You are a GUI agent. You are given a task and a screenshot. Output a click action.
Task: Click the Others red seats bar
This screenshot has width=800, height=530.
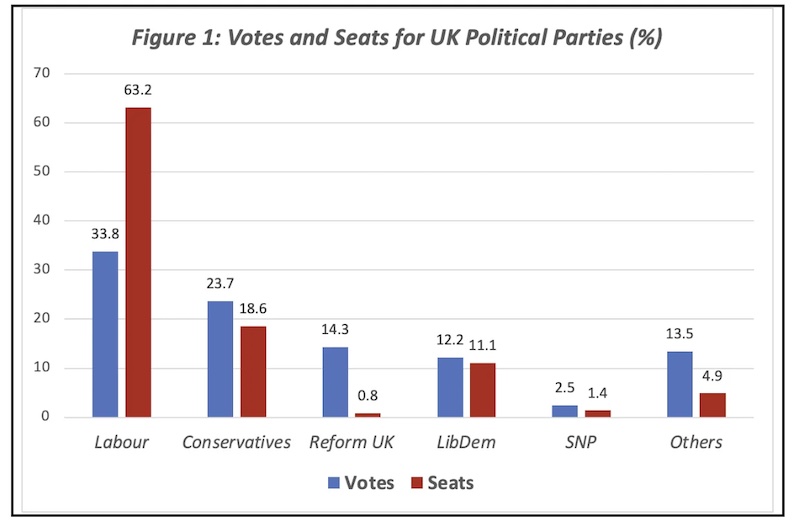712,405
